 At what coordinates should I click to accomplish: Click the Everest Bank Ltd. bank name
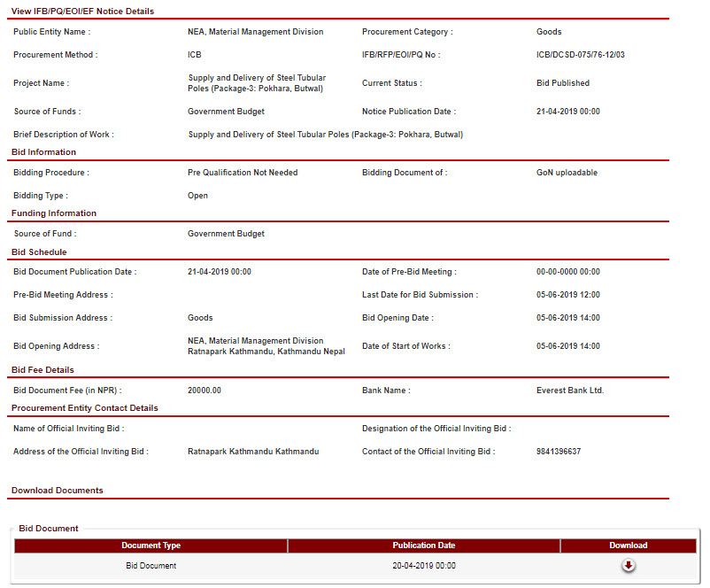coord(569,391)
